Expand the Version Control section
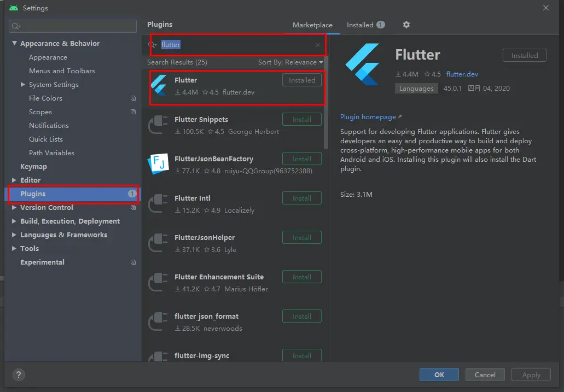Viewport: 564px width, 392px height. pyautogui.click(x=14, y=208)
